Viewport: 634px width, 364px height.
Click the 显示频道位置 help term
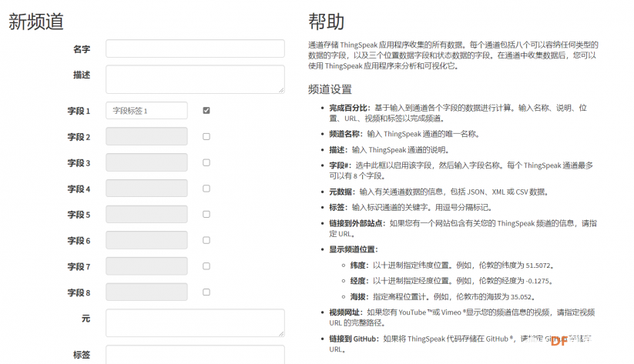[x=352, y=249]
